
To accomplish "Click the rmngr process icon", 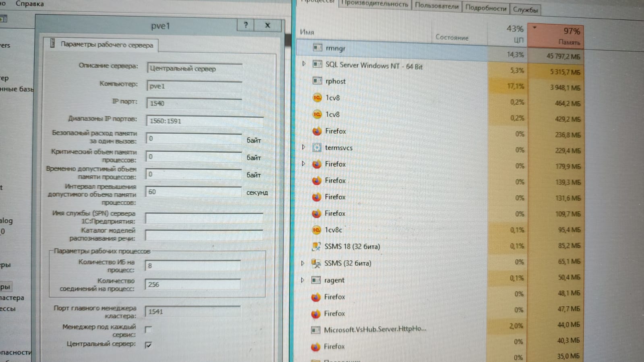I will [317, 48].
